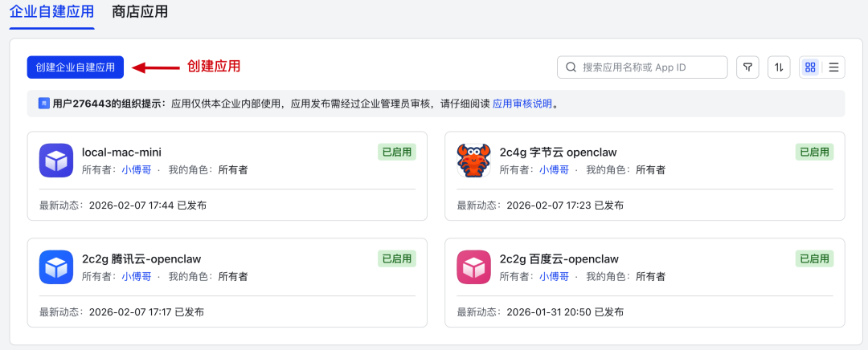This screenshot has height=350, width=868.
Task: Switch to list view layout
Action: coord(833,67)
